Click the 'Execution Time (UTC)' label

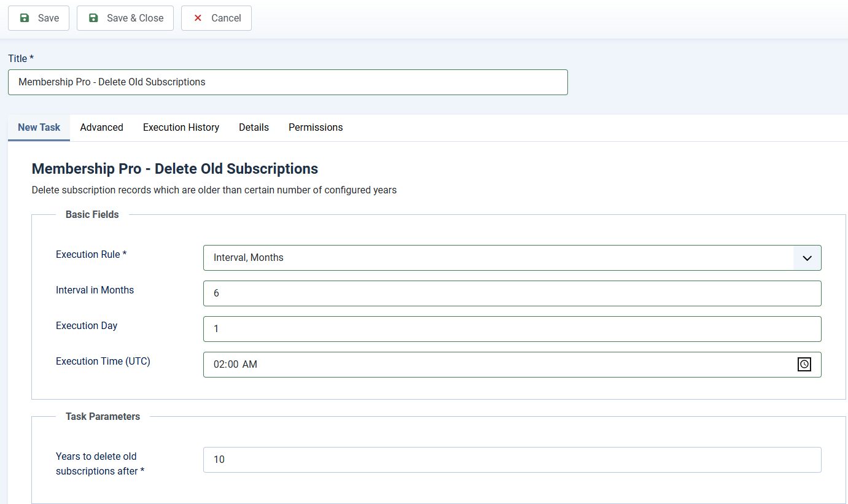click(x=103, y=362)
